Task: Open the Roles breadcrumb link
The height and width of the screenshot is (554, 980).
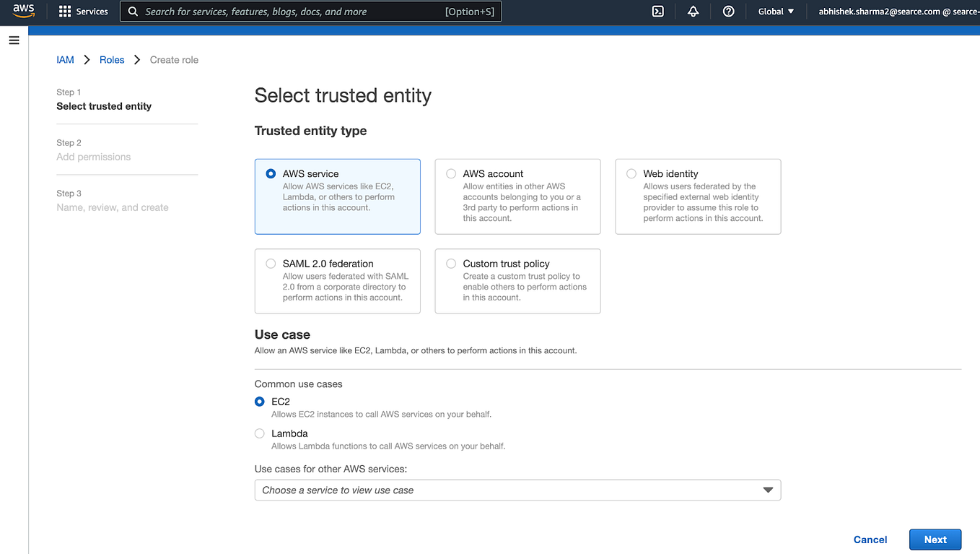Action: pos(112,59)
